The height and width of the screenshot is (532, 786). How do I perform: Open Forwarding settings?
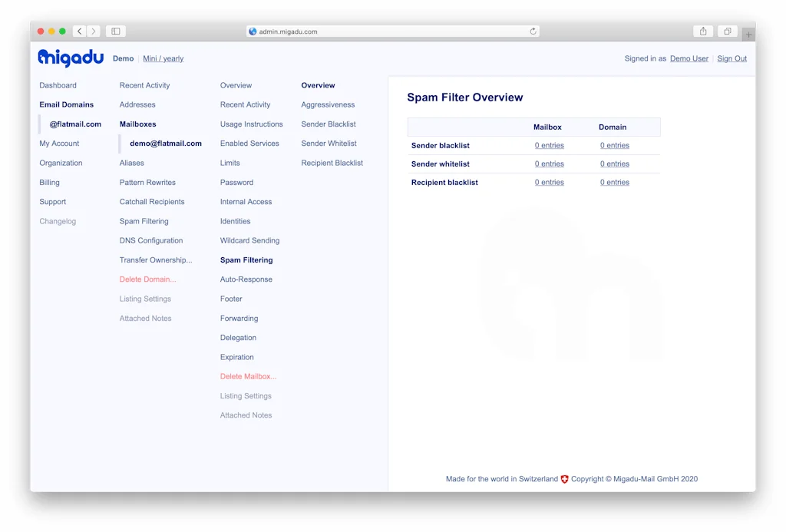(x=239, y=319)
